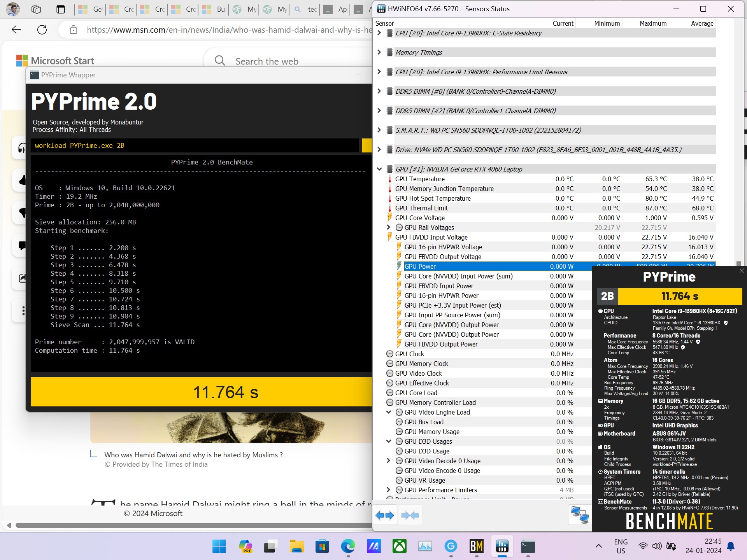This screenshot has width=747, height=560.
Task: Click the notification bell in the system tray
Action: [x=731, y=546]
